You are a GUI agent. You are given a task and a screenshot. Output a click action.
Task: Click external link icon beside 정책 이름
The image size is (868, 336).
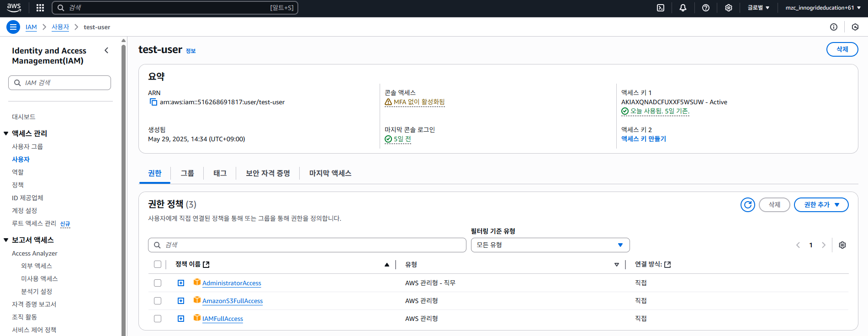coord(206,264)
